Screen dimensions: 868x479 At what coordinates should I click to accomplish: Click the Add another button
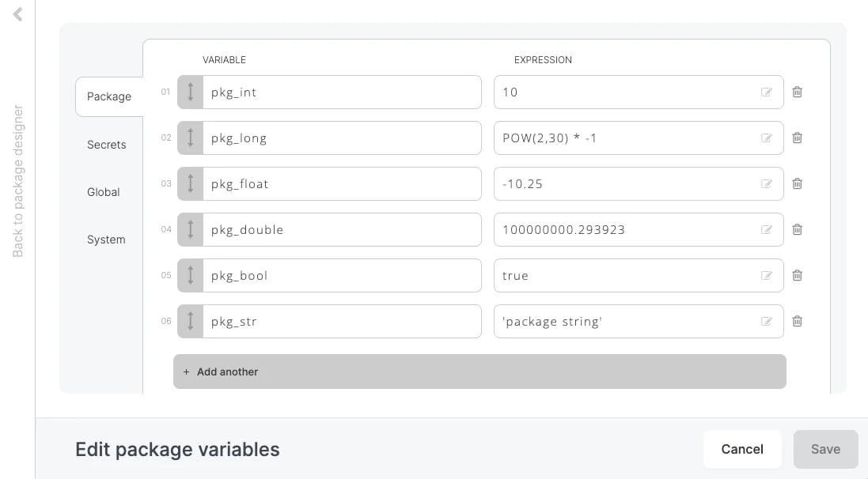tap(479, 372)
